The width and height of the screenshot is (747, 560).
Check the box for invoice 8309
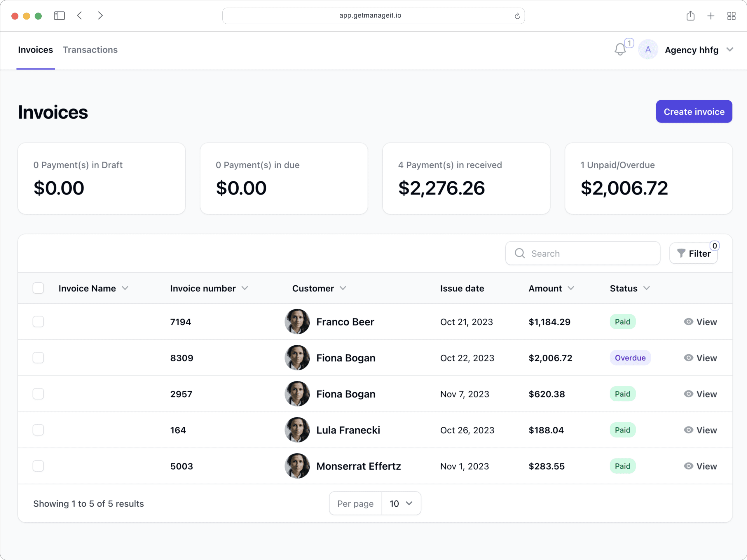coord(38,358)
